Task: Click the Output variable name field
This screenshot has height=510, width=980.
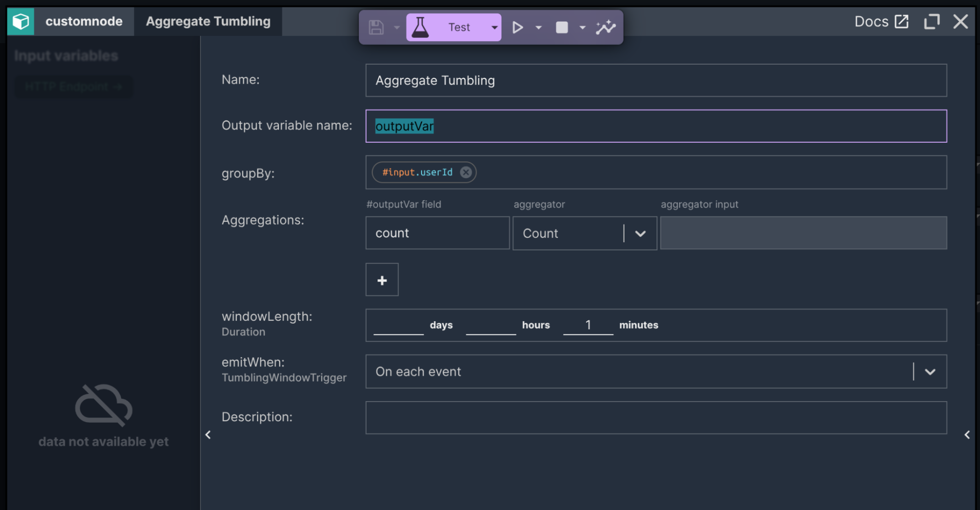Action: pos(655,126)
